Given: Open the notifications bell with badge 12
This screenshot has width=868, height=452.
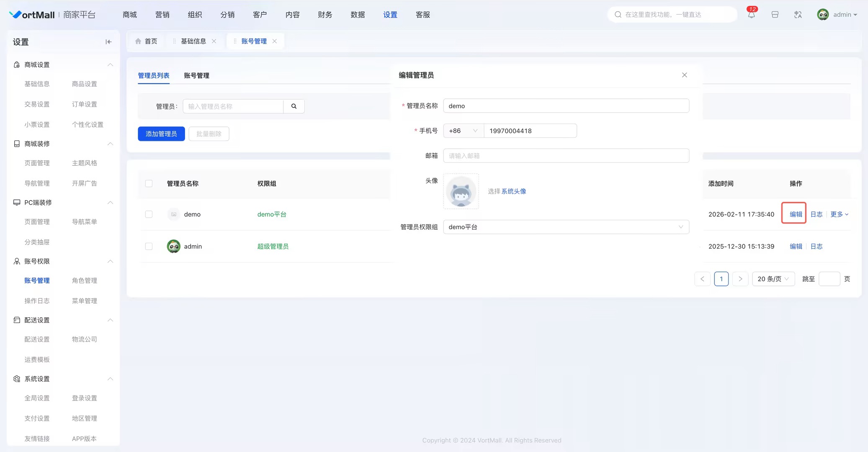Looking at the screenshot, I should [750, 14].
